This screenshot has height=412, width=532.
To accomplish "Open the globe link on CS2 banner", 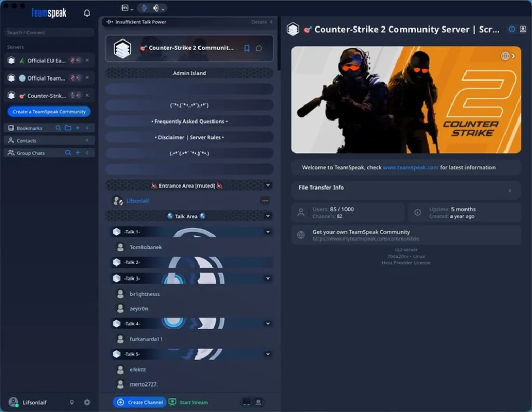I will point(505,56).
